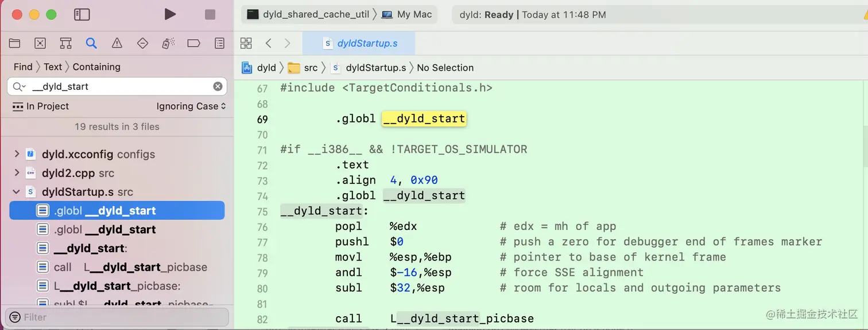868x330 pixels.
Task: Open search options magnifier dropdown
Action: tap(19, 86)
